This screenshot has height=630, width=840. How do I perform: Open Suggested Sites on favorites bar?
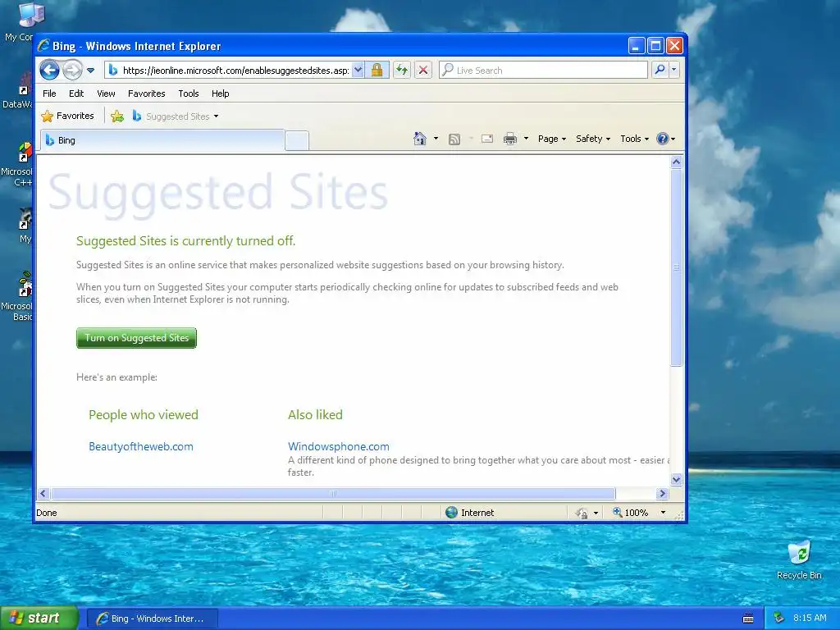[176, 116]
